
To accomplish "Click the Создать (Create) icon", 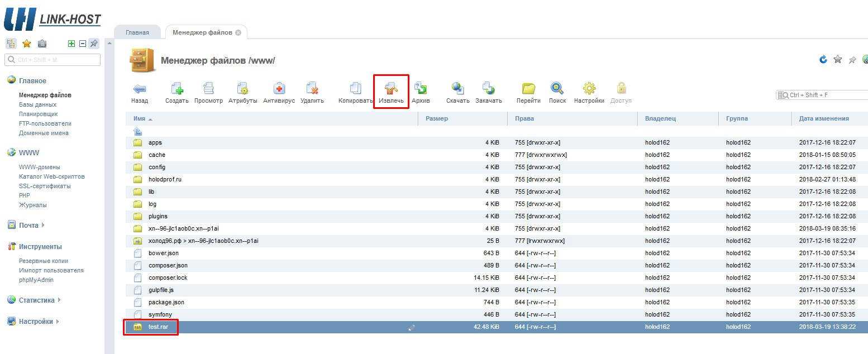I will point(177,89).
